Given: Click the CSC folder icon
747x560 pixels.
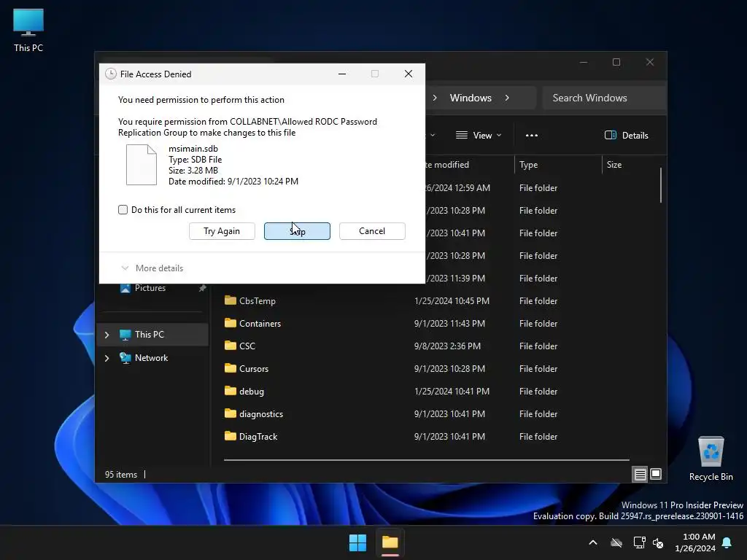Looking at the screenshot, I should (x=230, y=345).
